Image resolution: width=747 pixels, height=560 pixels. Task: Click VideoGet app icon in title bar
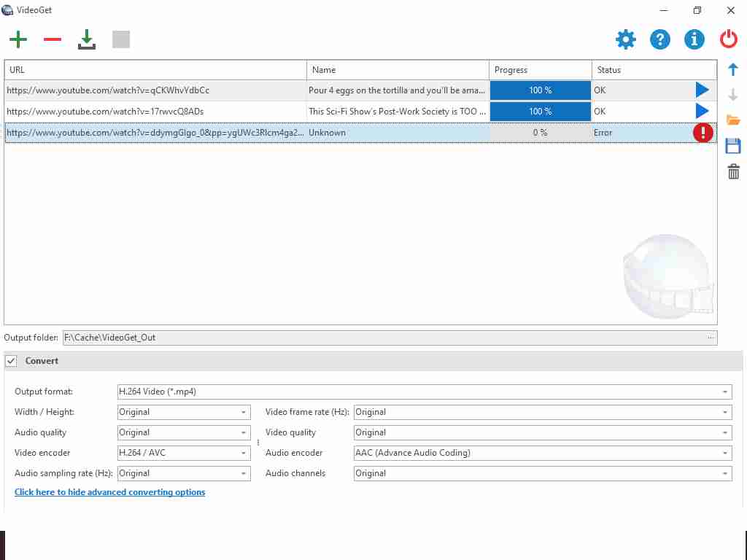(7, 10)
